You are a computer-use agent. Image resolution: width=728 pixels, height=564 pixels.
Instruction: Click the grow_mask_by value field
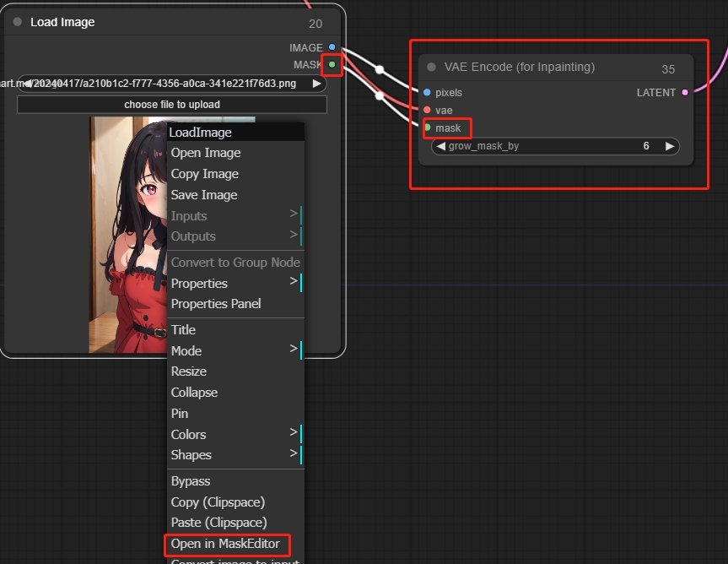coord(555,146)
